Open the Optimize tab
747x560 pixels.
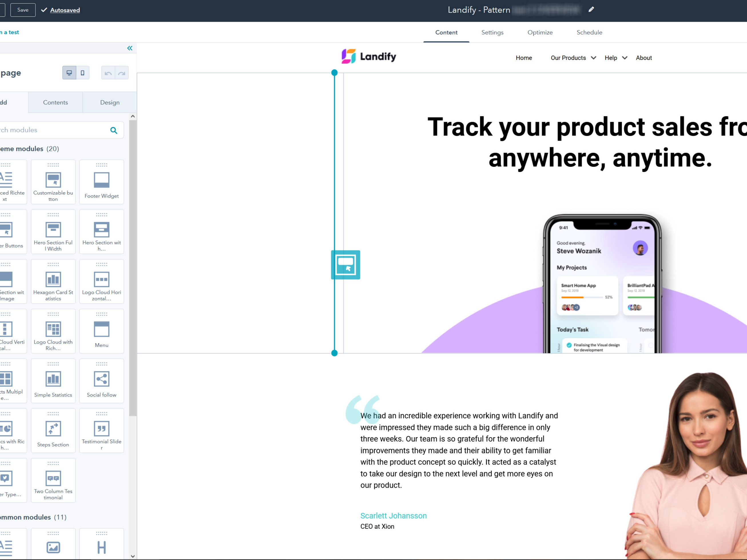coord(540,32)
